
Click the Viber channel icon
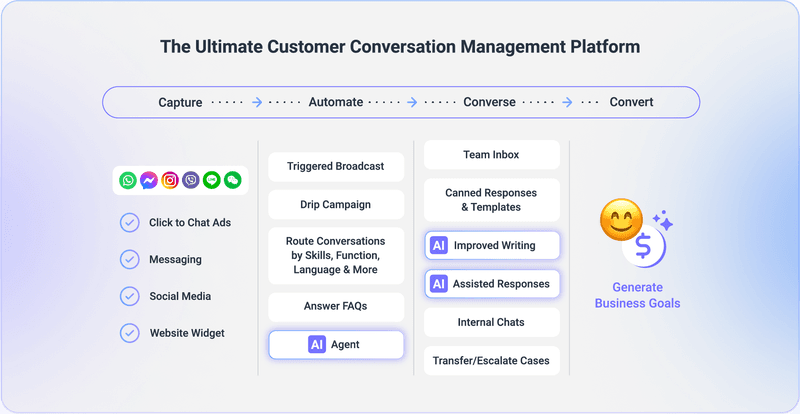point(191,180)
